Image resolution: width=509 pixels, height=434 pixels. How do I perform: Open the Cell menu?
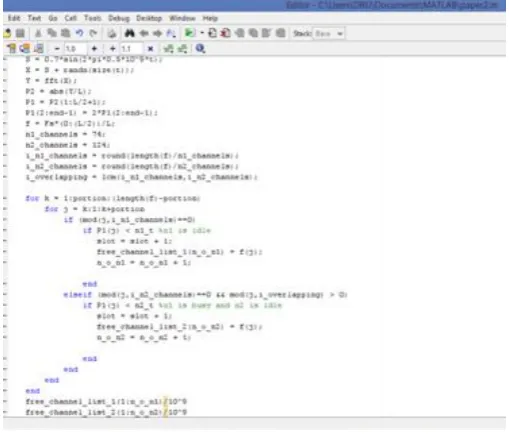(71, 18)
